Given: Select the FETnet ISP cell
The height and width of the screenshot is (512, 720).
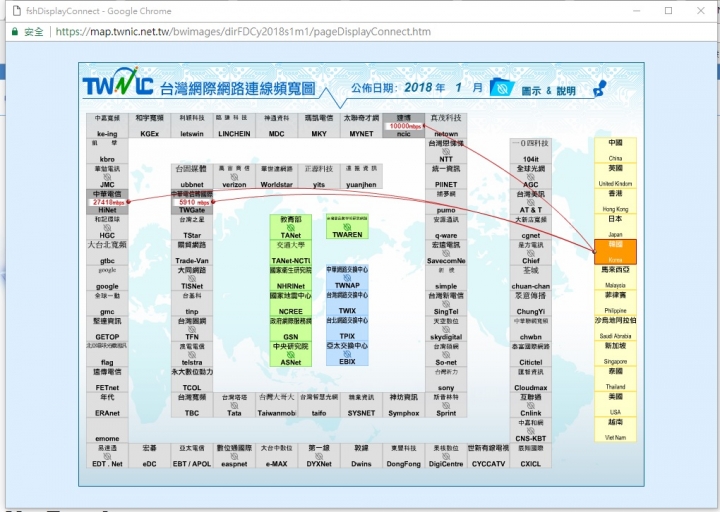Looking at the screenshot, I should tap(107, 380).
